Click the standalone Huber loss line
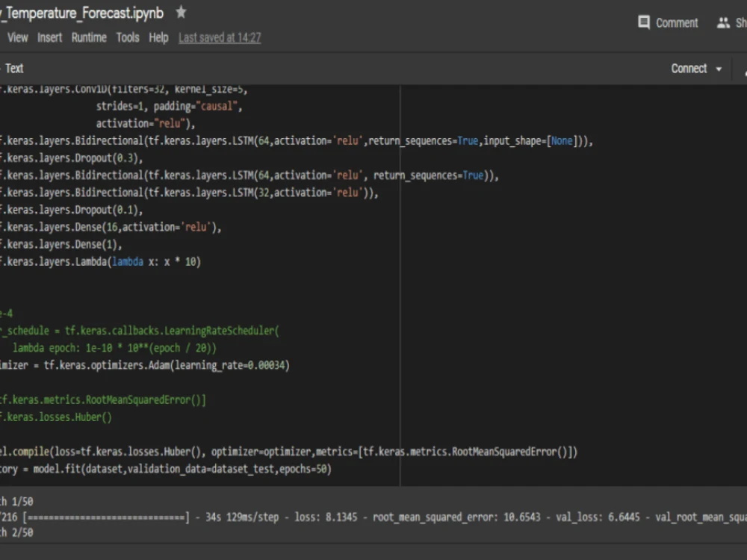The height and width of the screenshot is (560, 747). pos(56,417)
